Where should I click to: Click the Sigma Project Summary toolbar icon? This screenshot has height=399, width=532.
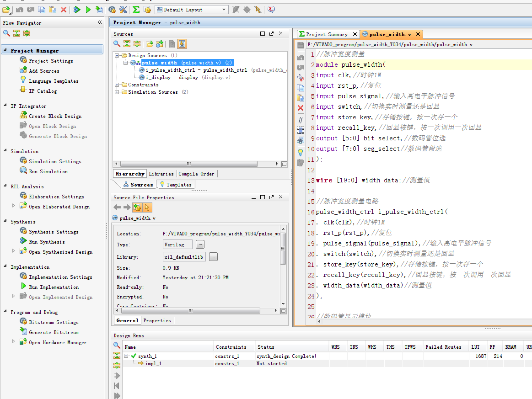pos(136,9)
